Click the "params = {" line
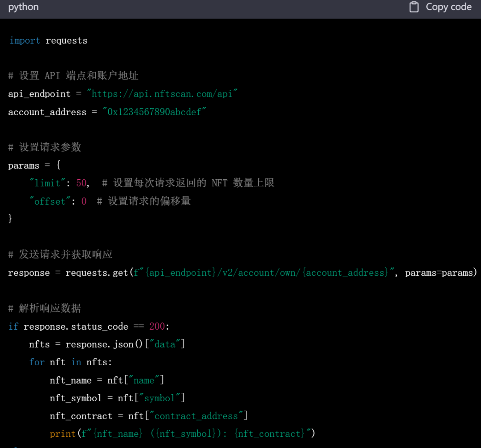The image size is (481, 448). 34,165
